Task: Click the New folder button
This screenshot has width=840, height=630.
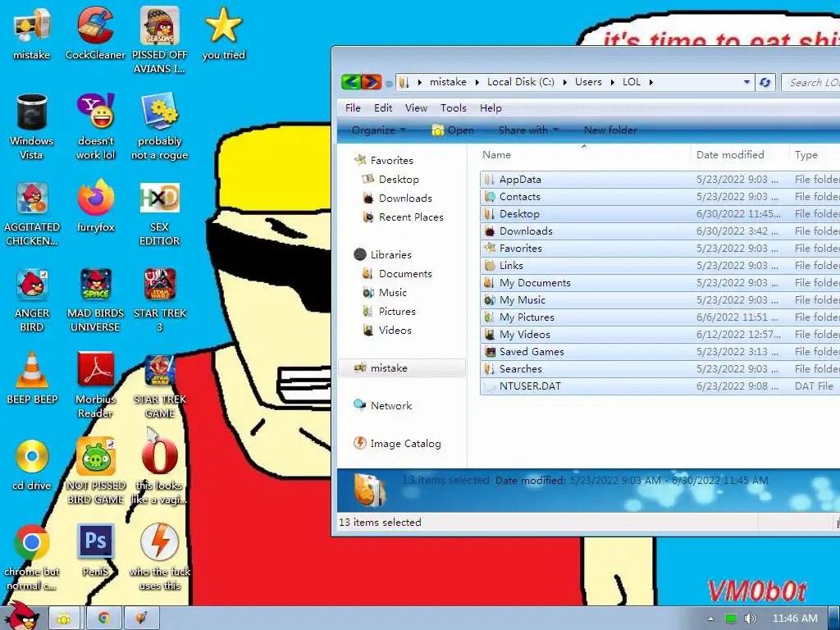Action: point(610,130)
